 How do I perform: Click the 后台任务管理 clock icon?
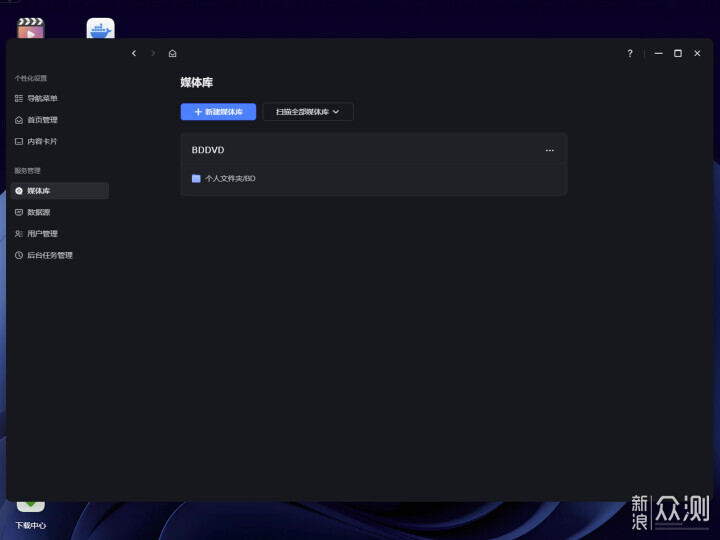click(19, 255)
